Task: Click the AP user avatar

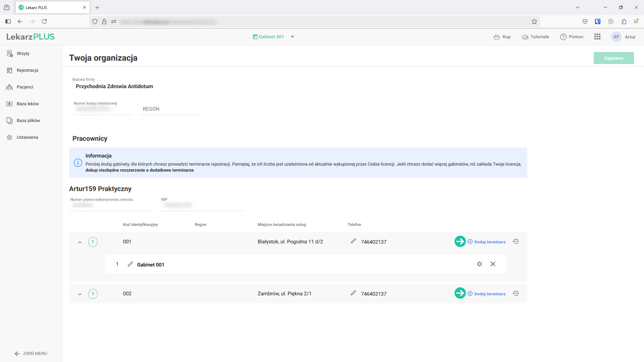Action: pos(616,37)
